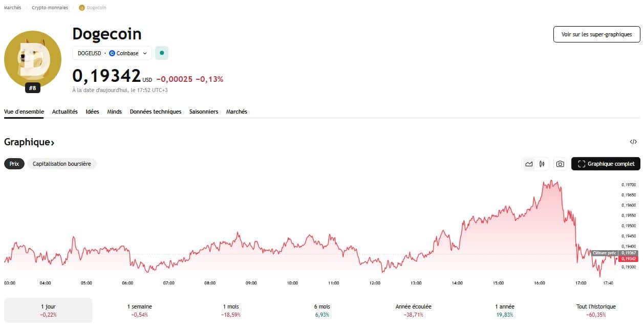
Task: Select the area chart type icon
Action: 529,164
